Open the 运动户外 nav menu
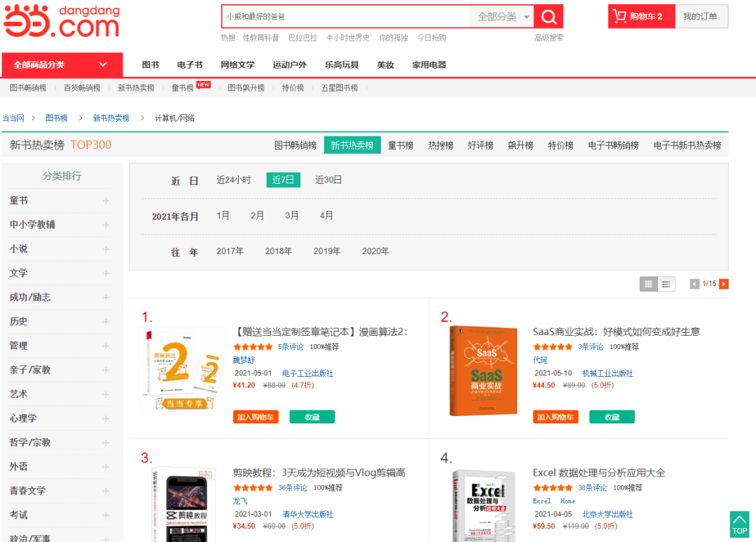756x542 pixels. 289,65
